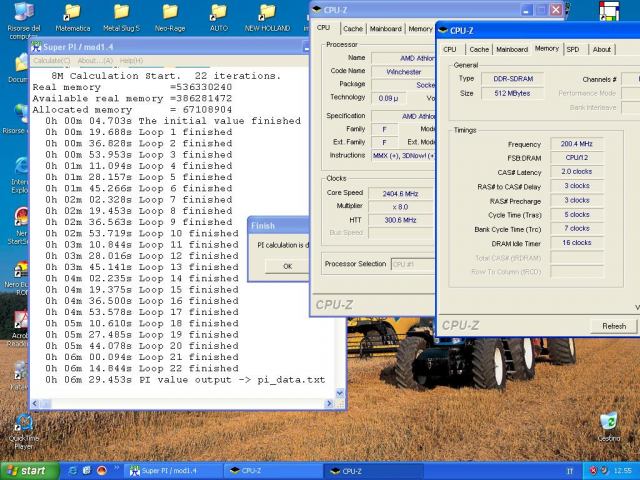Click the CAS# Latency 2.0 clocks value
640x480 pixels.
[576, 171]
